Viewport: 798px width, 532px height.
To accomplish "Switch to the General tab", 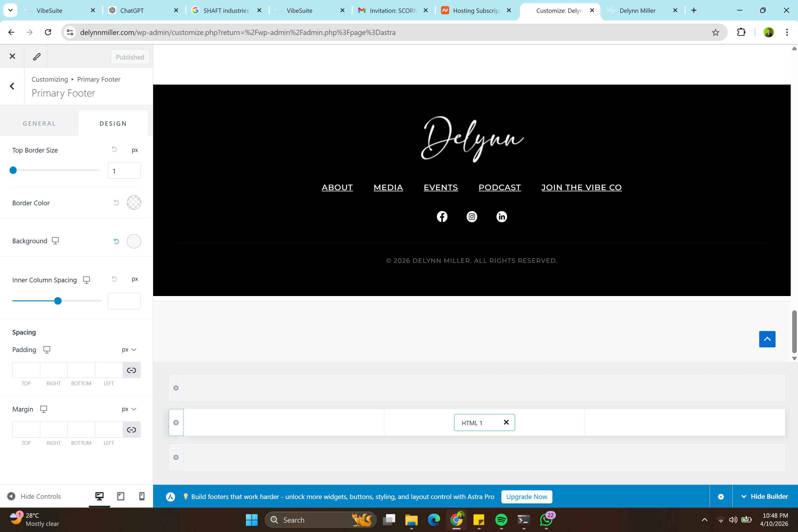I will tap(39, 123).
